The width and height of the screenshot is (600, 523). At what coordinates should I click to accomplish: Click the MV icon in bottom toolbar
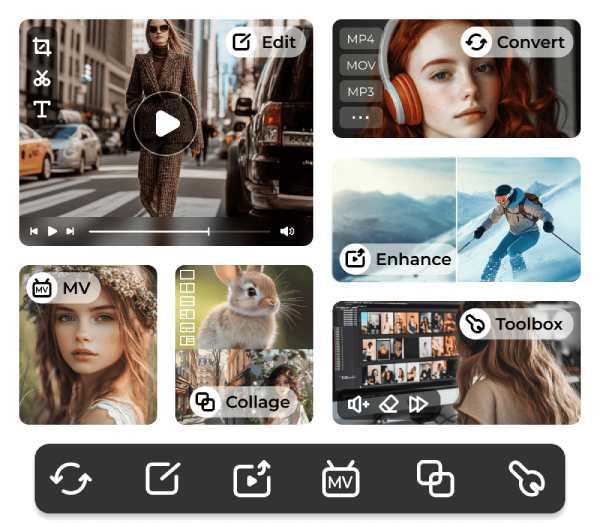341,479
